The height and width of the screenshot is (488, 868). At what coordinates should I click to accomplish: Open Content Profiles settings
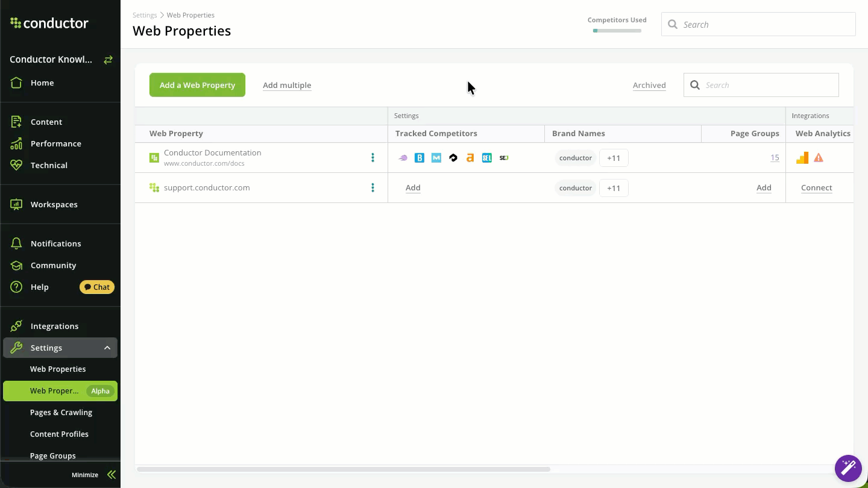pos(59,434)
